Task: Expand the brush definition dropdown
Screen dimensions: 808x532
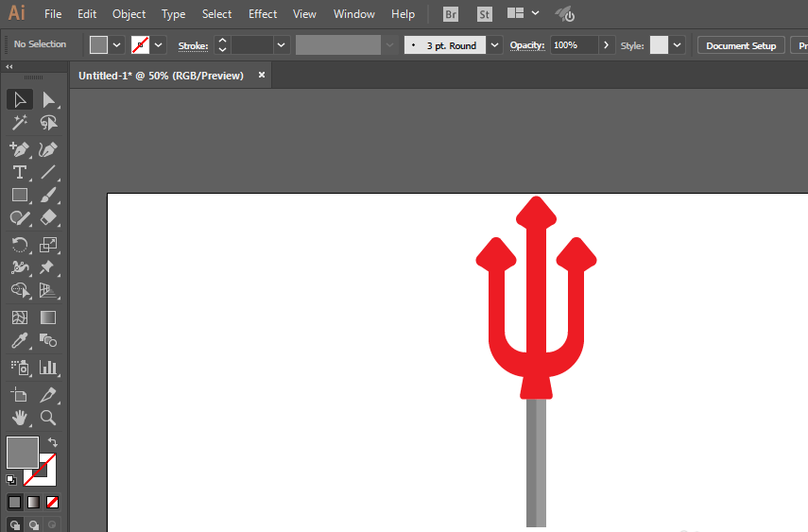Action: point(494,45)
